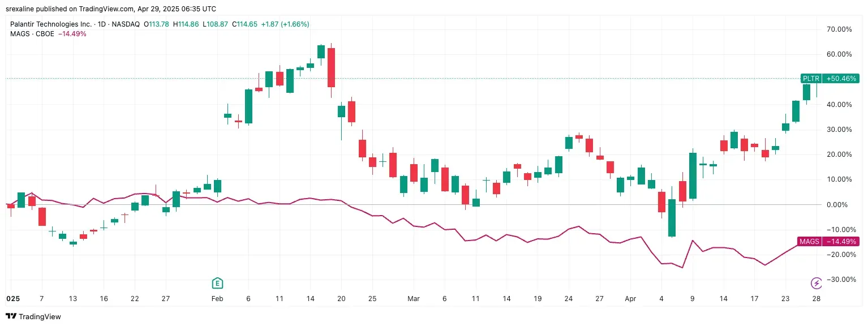Screen dimensions: 868x326
Task: Click the −14.49% axis value label
Action: (841, 242)
